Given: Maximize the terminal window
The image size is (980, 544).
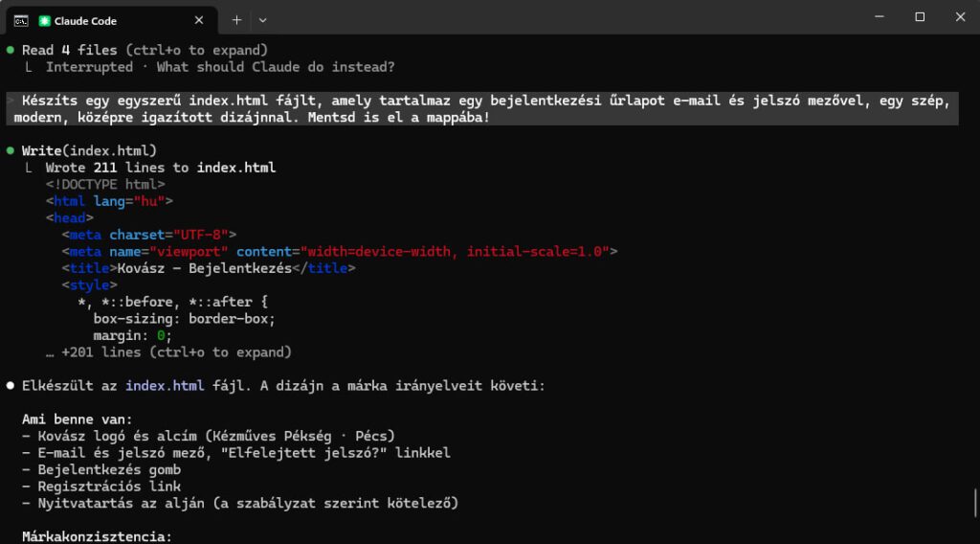Looking at the screenshot, I should [920, 17].
